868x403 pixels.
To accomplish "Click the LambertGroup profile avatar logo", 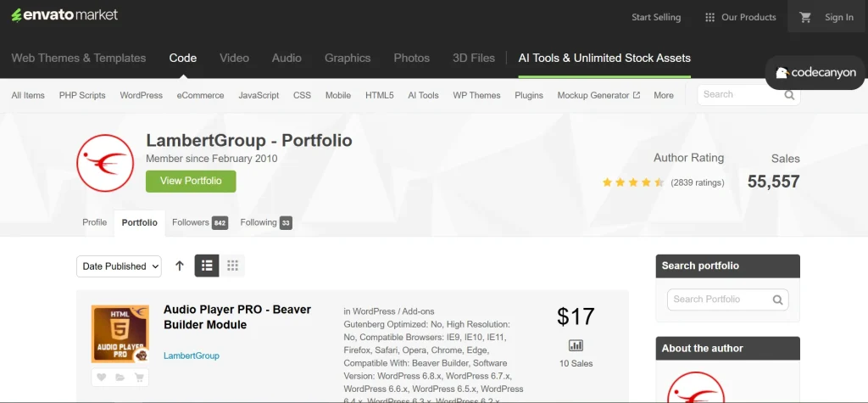I will [x=105, y=162].
